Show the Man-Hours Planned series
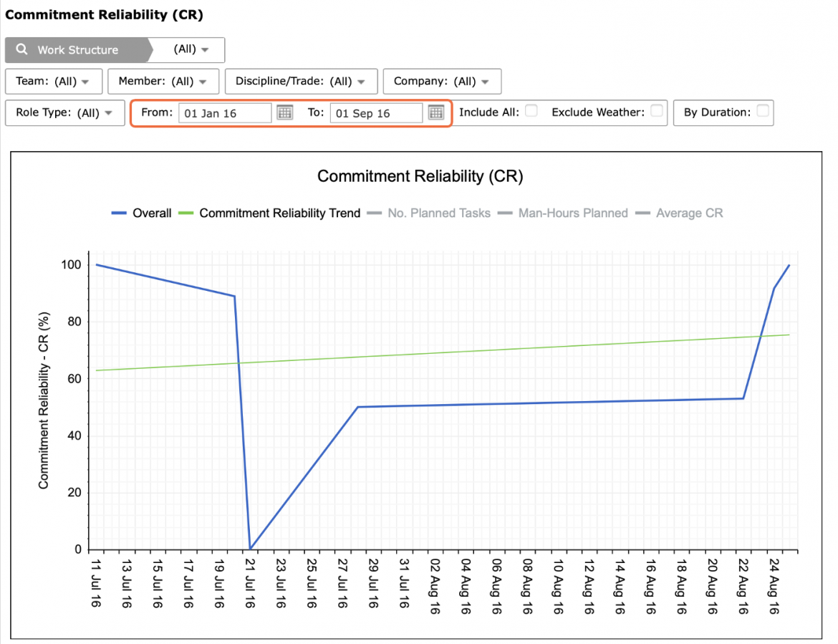 (x=563, y=213)
